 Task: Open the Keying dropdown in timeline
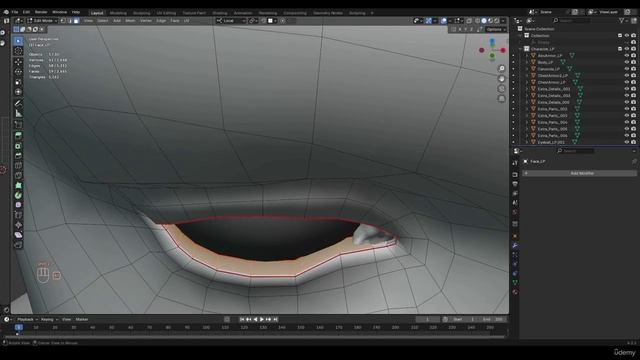49,320
